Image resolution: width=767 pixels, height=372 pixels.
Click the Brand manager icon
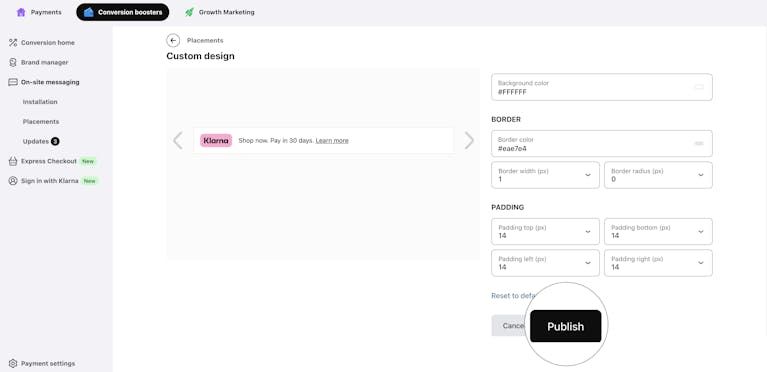point(13,63)
